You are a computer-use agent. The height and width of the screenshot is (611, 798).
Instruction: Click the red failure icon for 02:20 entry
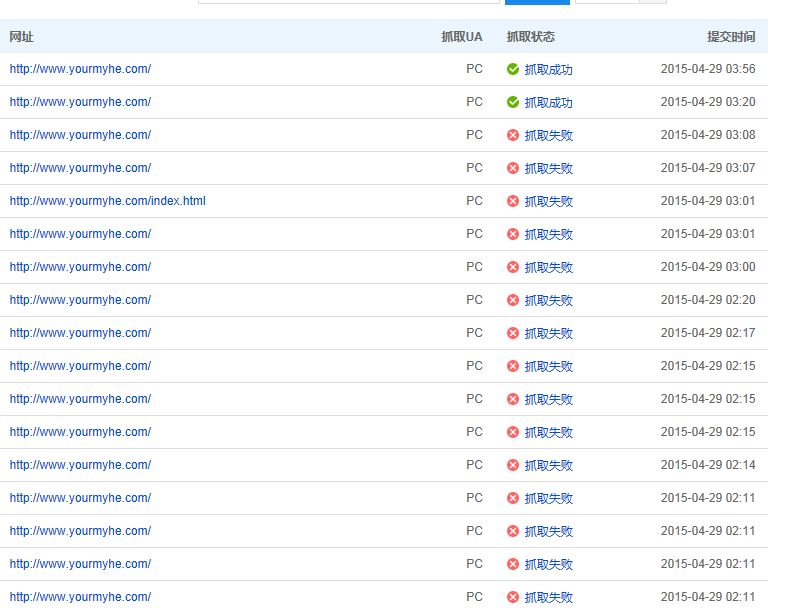[x=513, y=300]
